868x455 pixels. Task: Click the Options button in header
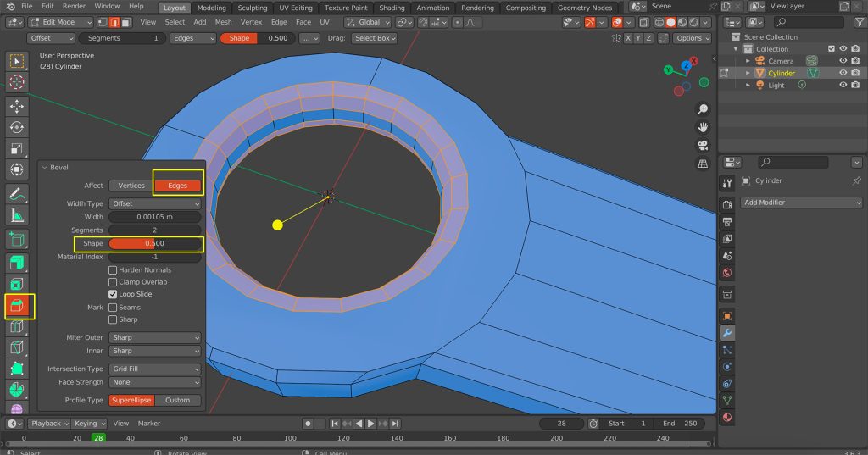[692, 38]
